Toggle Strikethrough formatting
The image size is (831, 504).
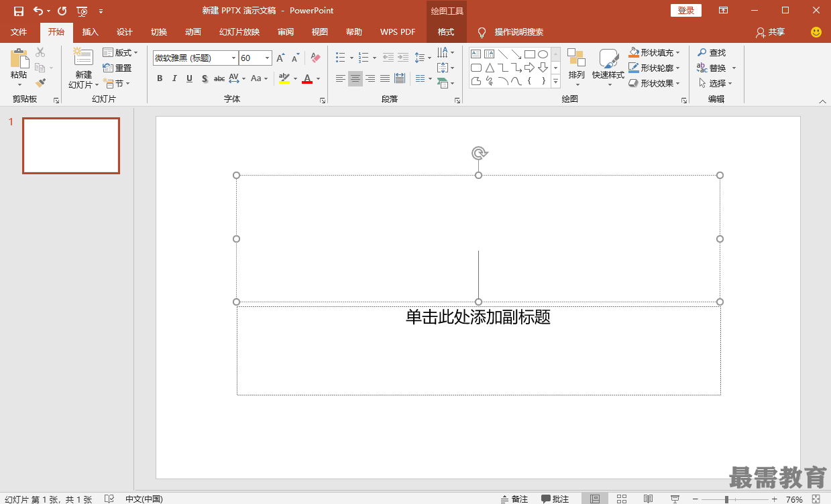click(x=219, y=78)
